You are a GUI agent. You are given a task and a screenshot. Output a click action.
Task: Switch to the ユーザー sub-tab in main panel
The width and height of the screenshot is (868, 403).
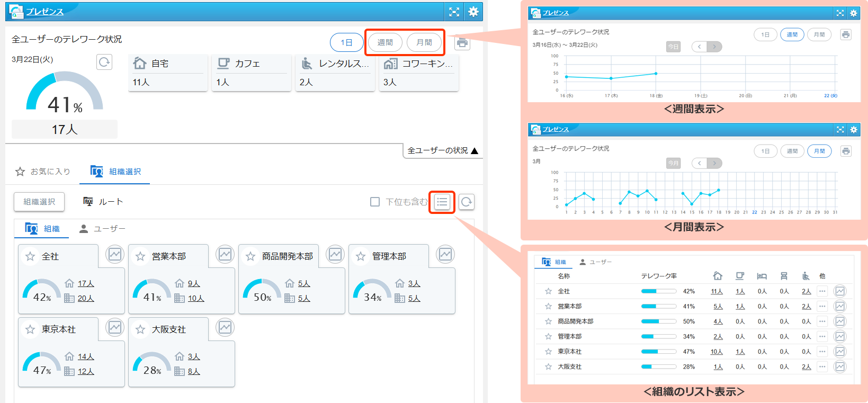102,229
